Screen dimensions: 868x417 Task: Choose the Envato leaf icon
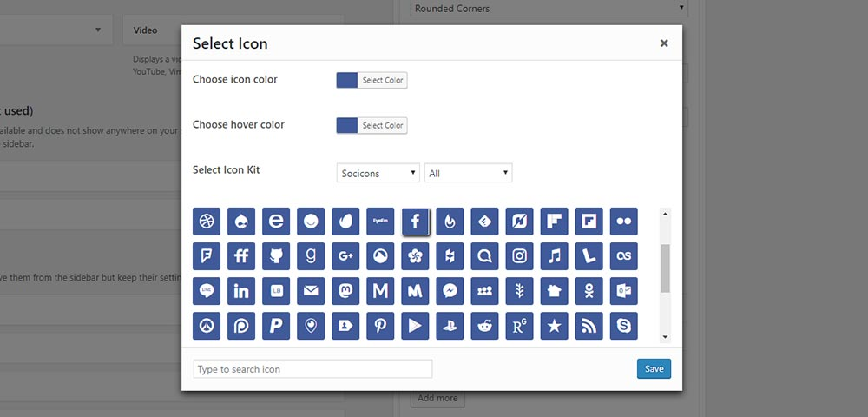(345, 222)
